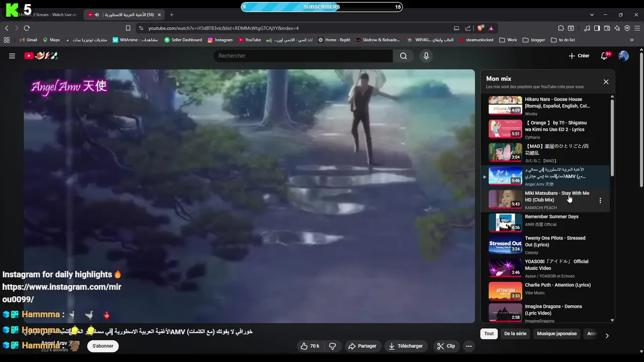Viewport: 644px width, 362px height.
Task: Dislike the current video
Action: pyautogui.click(x=332, y=346)
